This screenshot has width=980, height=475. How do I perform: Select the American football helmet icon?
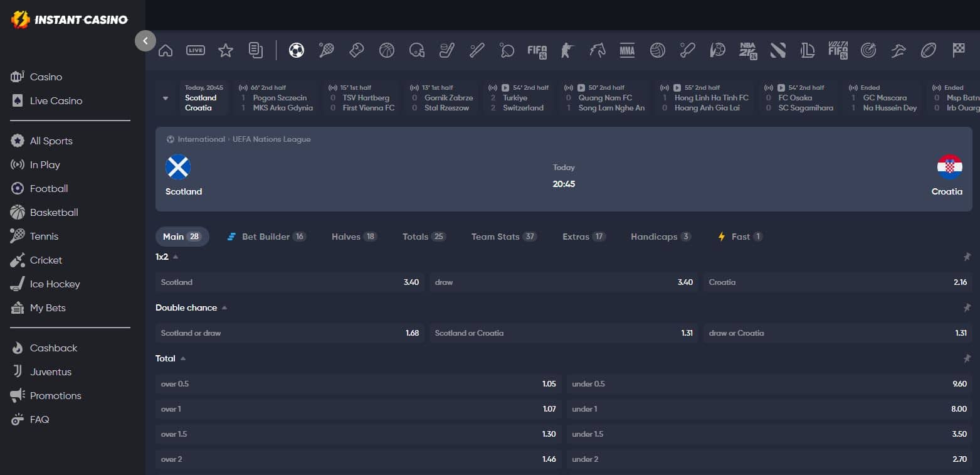417,50
